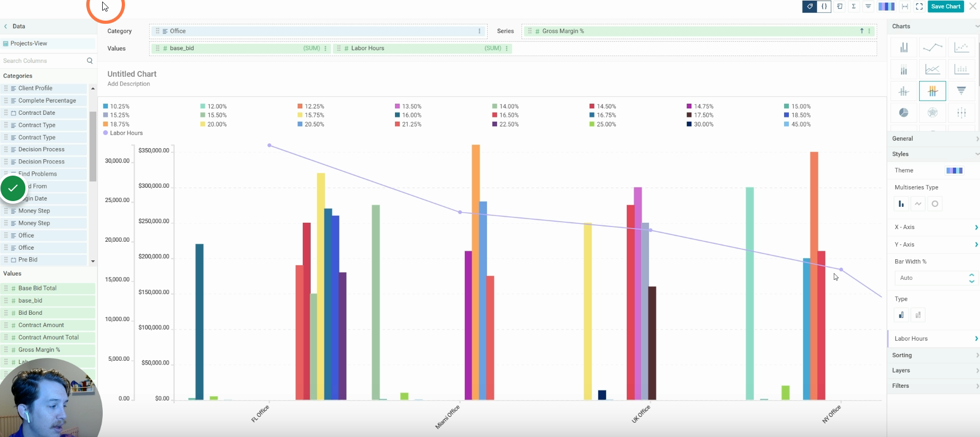Open the color palette swatch in top toolbar

click(887, 6)
